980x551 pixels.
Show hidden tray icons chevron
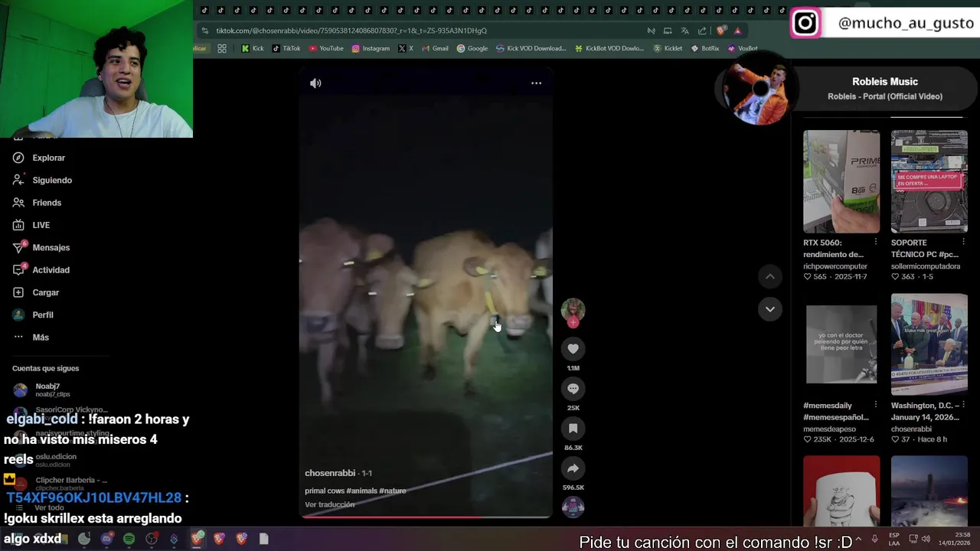pyautogui.click(x=858, y=539)
